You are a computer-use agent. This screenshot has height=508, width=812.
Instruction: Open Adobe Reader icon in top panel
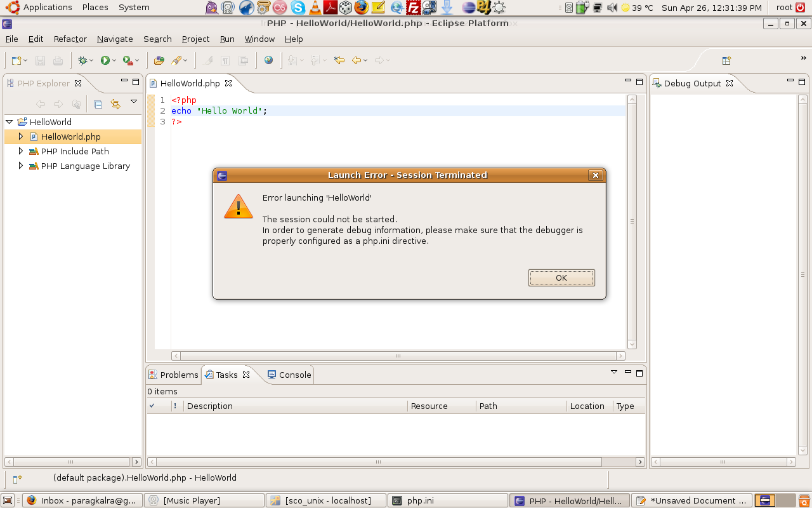click(331, 8)
